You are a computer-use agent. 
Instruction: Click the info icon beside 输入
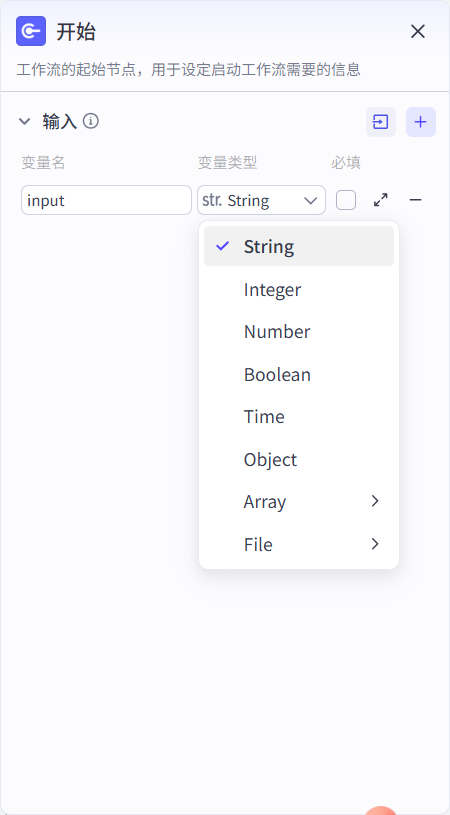pyautogui.click(x=91, y=121)
